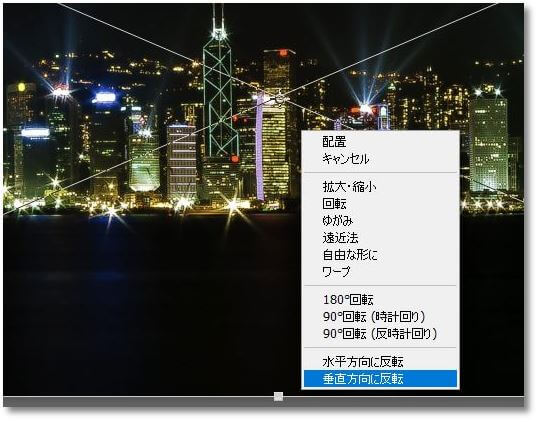The width and height of the screenshot is (539, 422).
Task: Click the transform center reference point
Action: [x=280, y=99]
